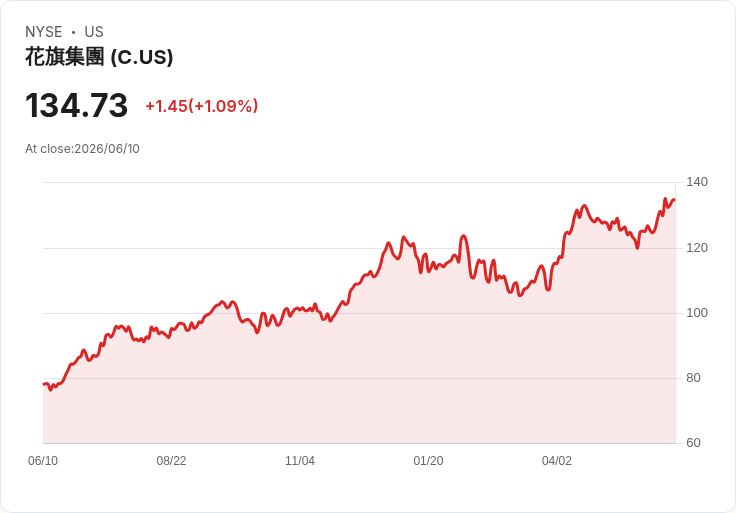Click the At close:2026/06/10 timestamp
Viewport: 736px width, 513px height.
pyautogui.click(x=82, y=149)
